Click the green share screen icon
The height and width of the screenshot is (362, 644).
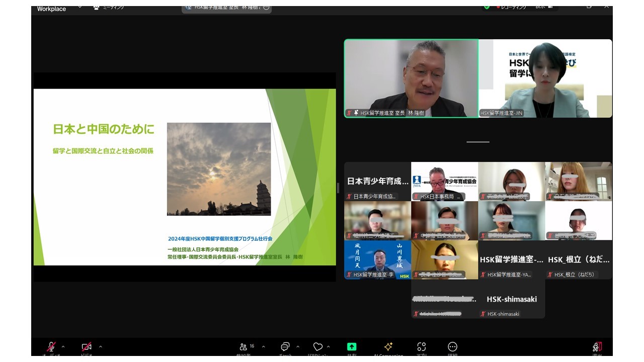click(x=352, y=347)
